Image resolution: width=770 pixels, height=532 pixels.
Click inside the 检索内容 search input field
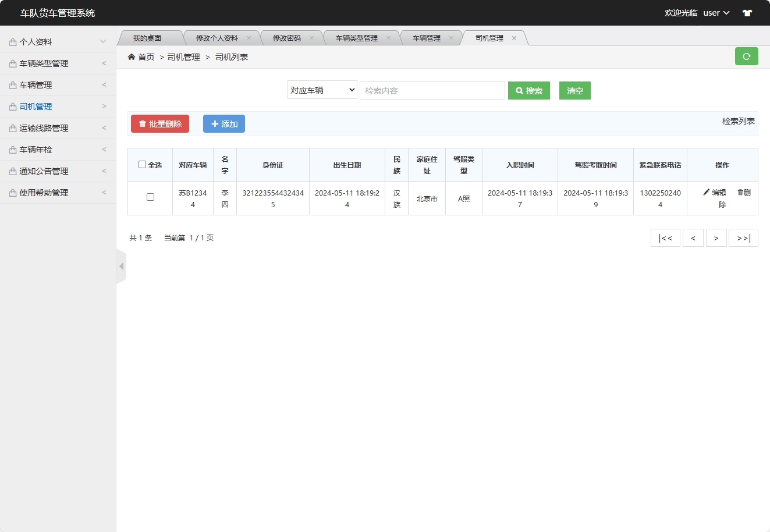point(432,90)
